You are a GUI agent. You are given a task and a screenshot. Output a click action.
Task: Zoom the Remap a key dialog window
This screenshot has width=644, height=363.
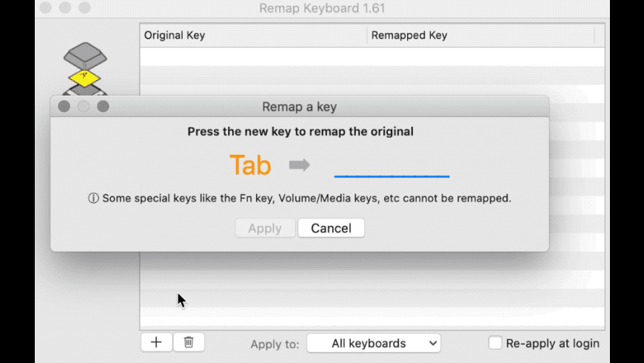[103, 107]
